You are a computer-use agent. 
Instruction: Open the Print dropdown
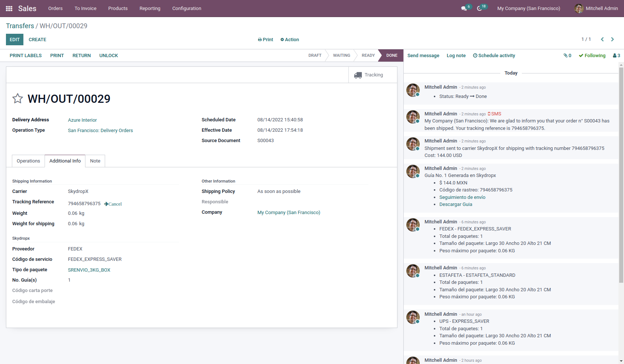[265, 40]
